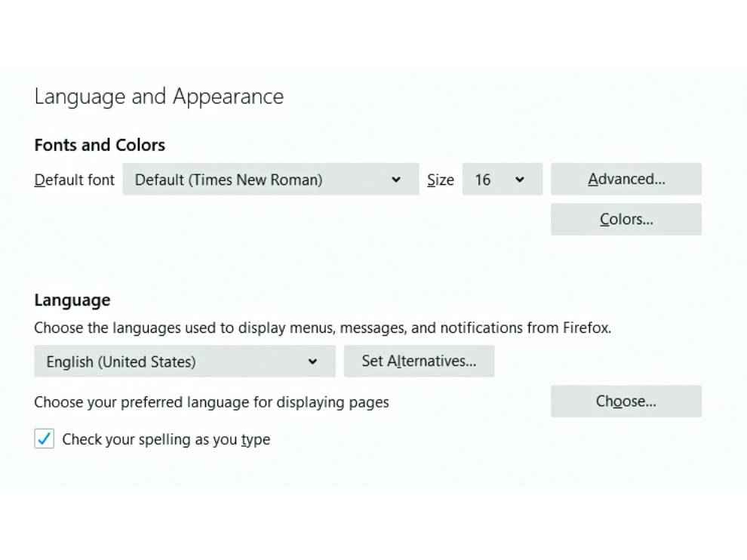The height and width of the screenshot is (560, 747).
Task: Click the English language chevron arrow
Action: (x=312, y=362)
